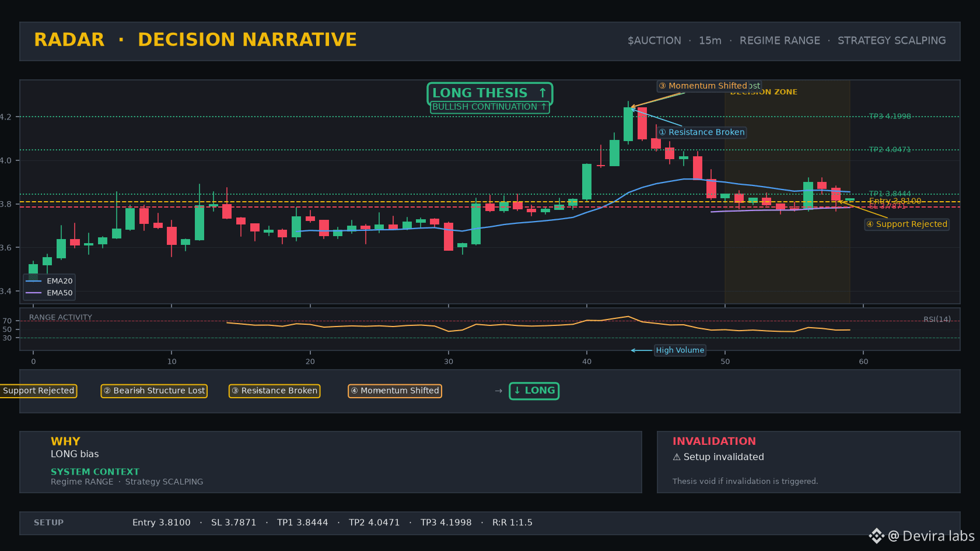Click the LONG bias text

pyautogui.click(x=75, y=454)
